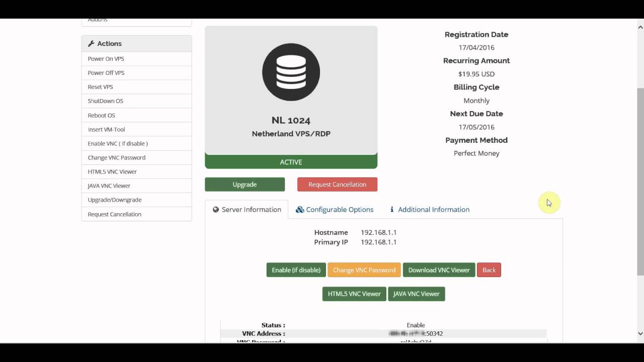
Task: Click the globe icon beside Server Information
Action: coord(216,210)
